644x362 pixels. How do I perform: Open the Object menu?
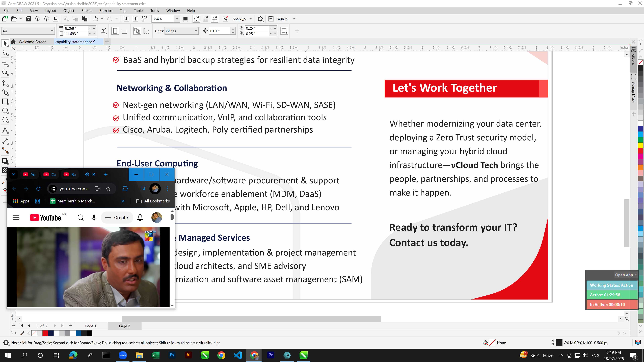(x=69, y=11)
